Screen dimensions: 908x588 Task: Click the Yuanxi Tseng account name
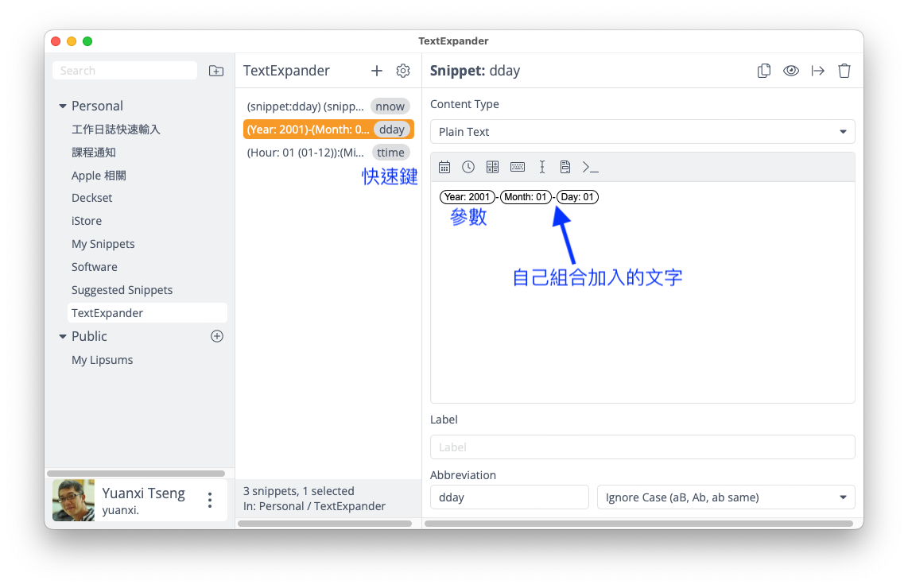click(x=144, y=493)
